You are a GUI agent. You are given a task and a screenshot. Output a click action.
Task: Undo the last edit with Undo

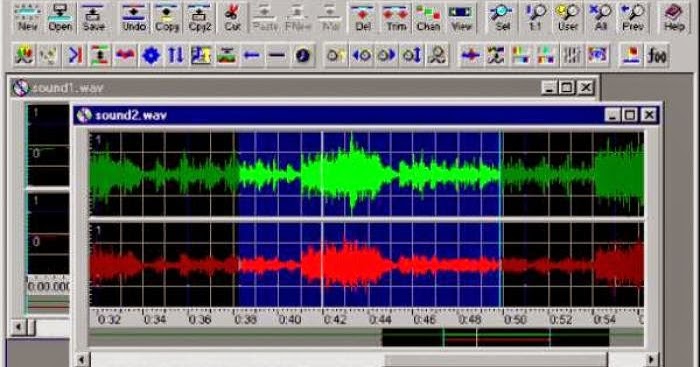point(134,17)
